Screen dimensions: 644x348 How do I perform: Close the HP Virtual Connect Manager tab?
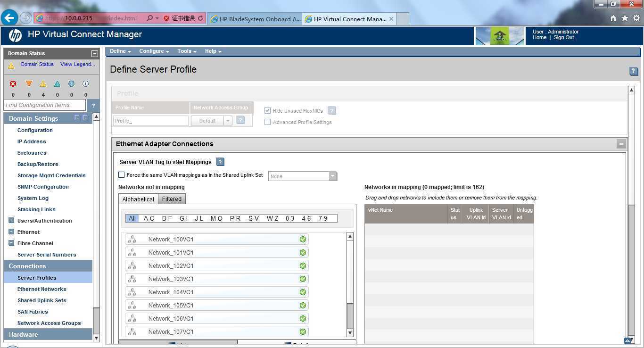coord(391,19)
